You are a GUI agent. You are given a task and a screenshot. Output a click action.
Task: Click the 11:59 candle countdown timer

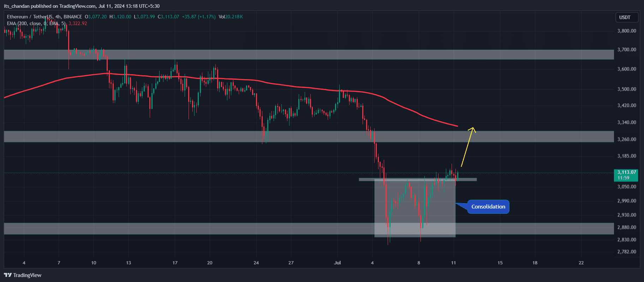pyautogui.click(x=624, y=178)
